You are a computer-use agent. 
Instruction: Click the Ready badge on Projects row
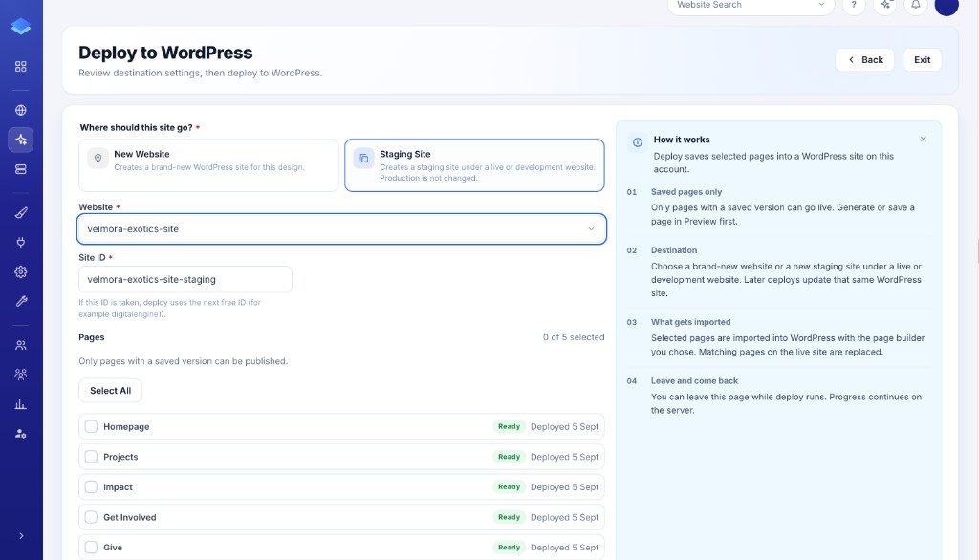509,457
